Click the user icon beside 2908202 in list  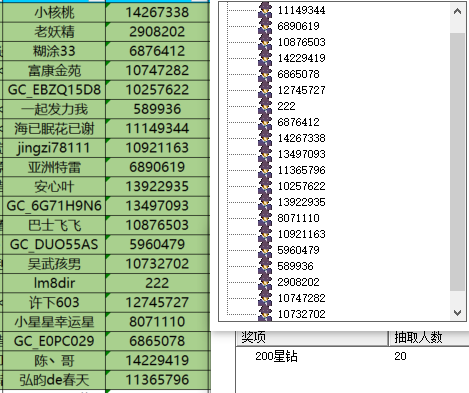pos(265,281)
